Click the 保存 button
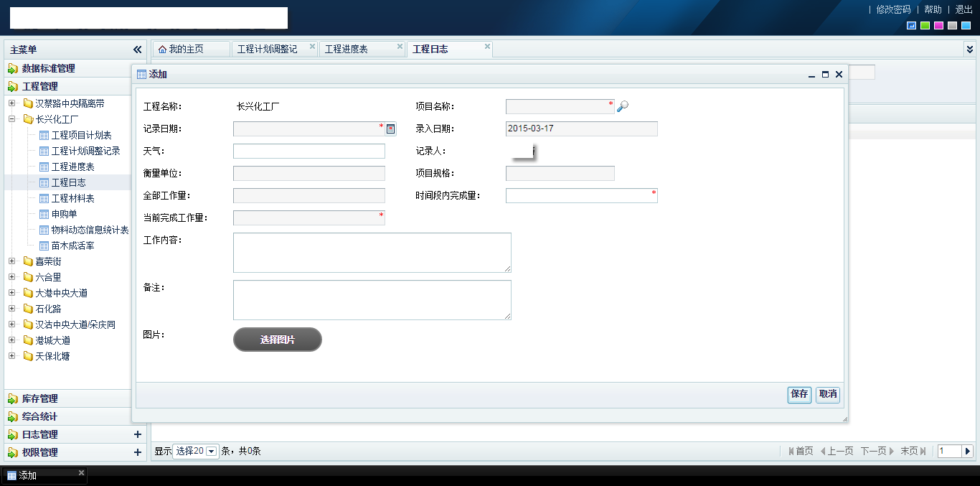 799,394
